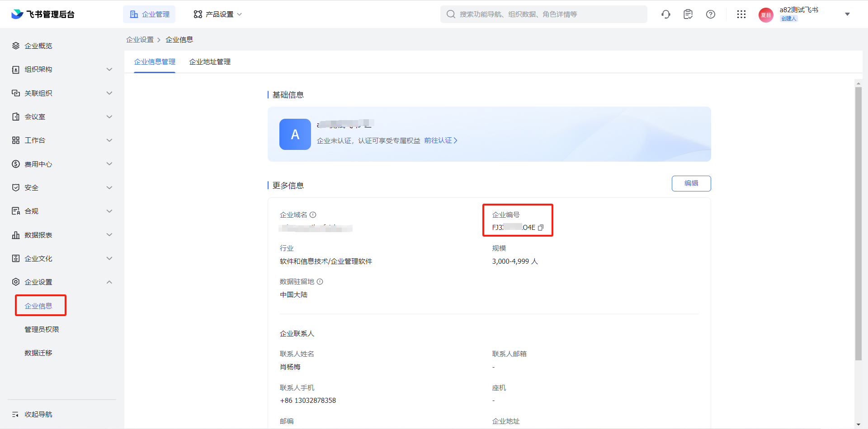This screenshot has height=429, width=868.
Task: Open the app grid launcher icon
Action: (x=741, y=14)
